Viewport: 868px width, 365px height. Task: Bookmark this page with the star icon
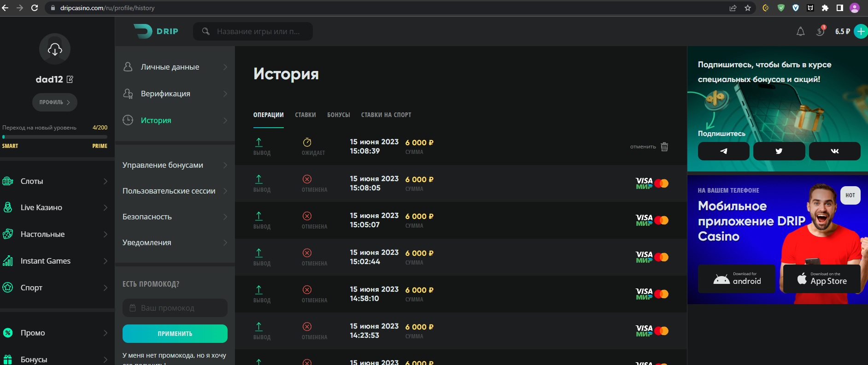click(748, 8)
